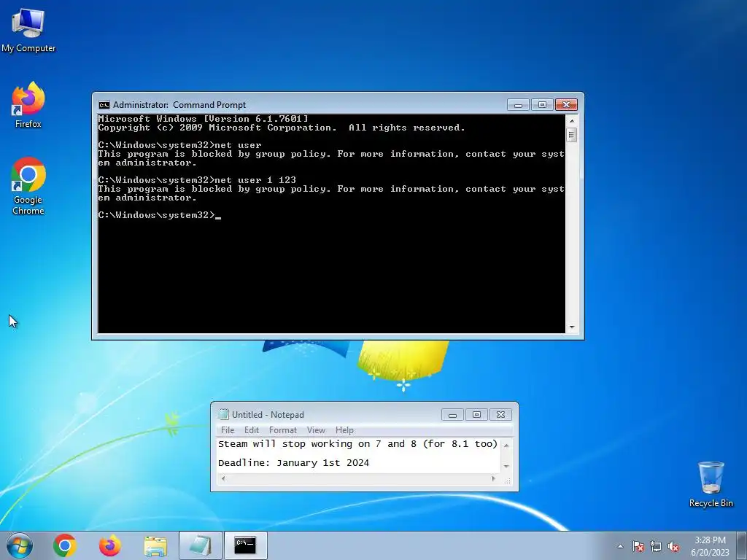This screenshot has height=560, width=747.
Task: Click the Command Prompt title bar text
Action: point(179,105)
